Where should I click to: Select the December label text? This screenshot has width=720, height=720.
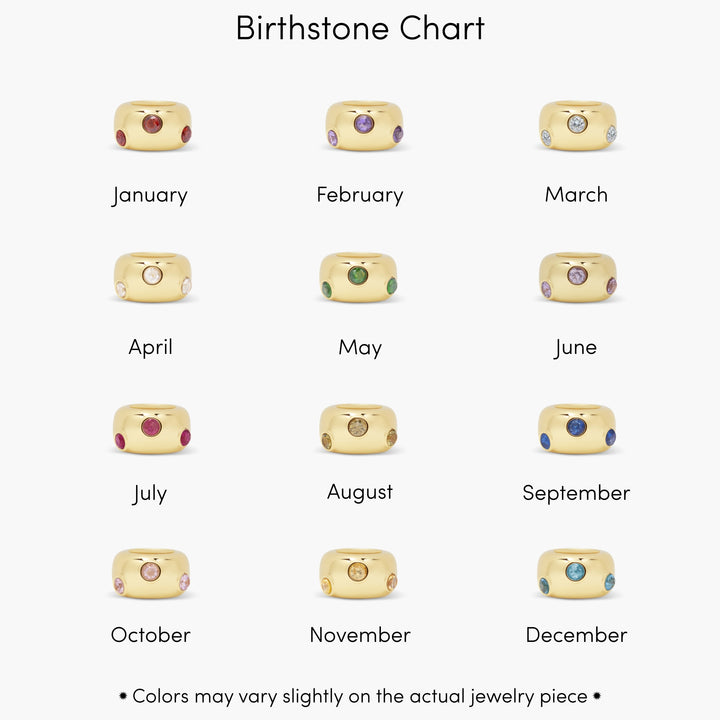pyautogui.click(x=576, y=635)
